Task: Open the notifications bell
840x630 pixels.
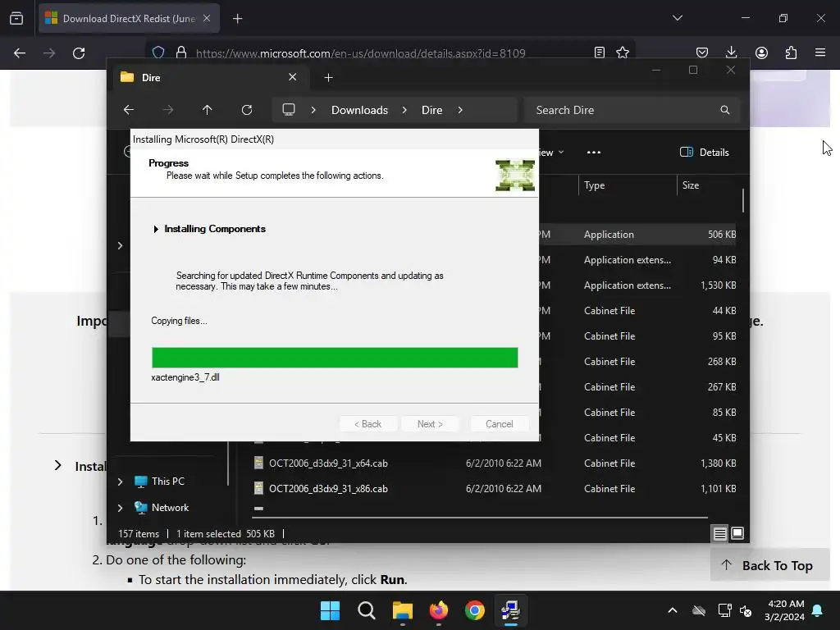Action: point(818,610)
